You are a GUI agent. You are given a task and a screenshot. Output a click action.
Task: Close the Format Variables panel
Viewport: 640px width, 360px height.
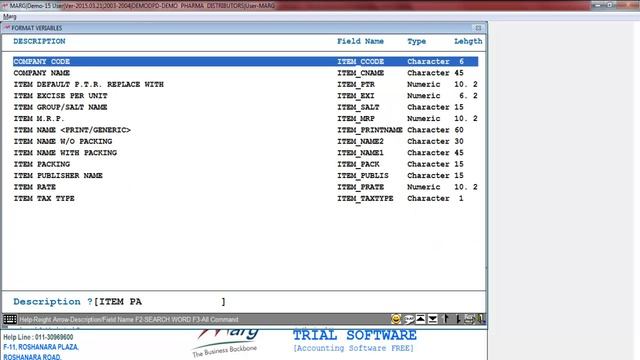tap(478, 28)
